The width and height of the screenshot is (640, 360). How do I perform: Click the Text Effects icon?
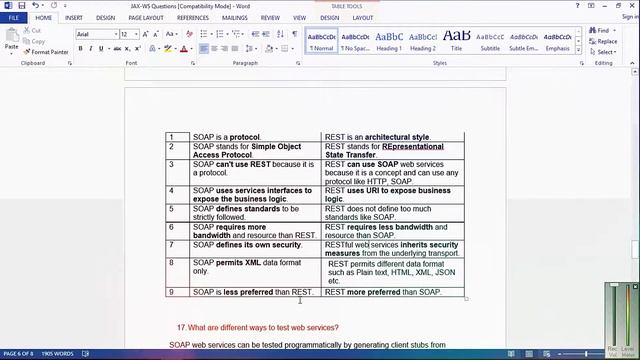152,49
